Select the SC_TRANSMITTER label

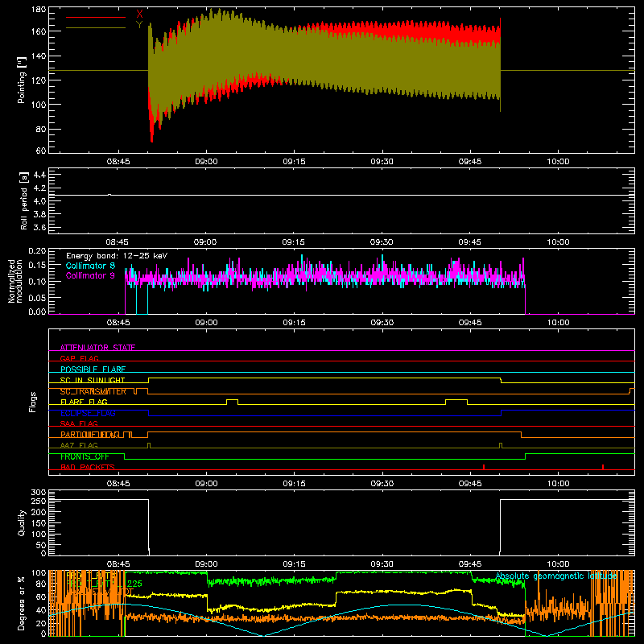pyautogui.click(x=93, y=391)
